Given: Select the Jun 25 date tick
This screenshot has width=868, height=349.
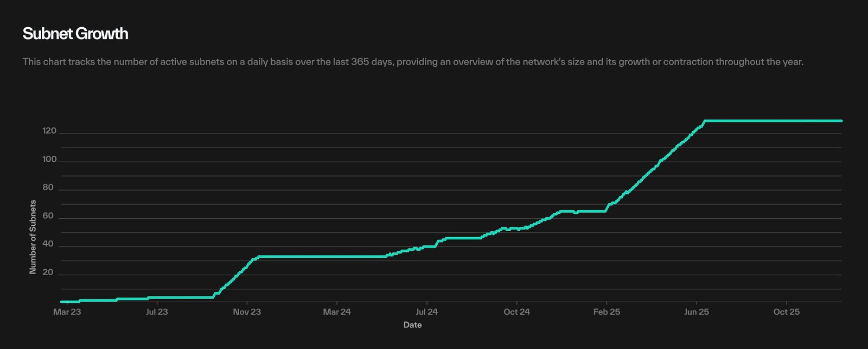Looking at the screenshot, I should (x=697, y=312).
